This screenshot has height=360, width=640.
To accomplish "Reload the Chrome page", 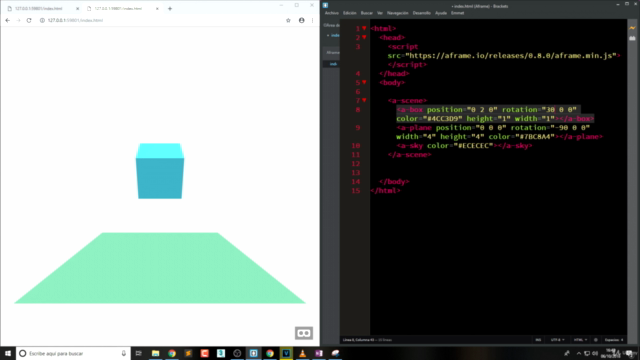I will coord(29,20).
